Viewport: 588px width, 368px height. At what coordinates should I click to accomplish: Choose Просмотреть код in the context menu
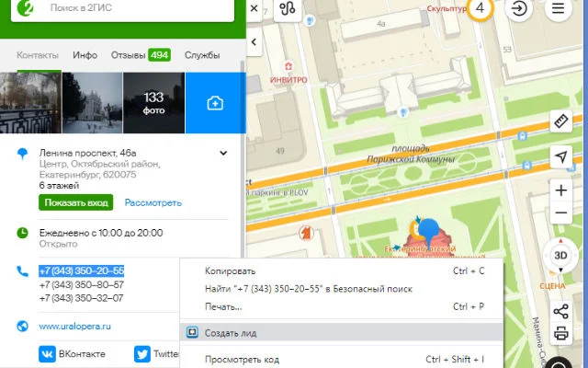click(341, 360)
